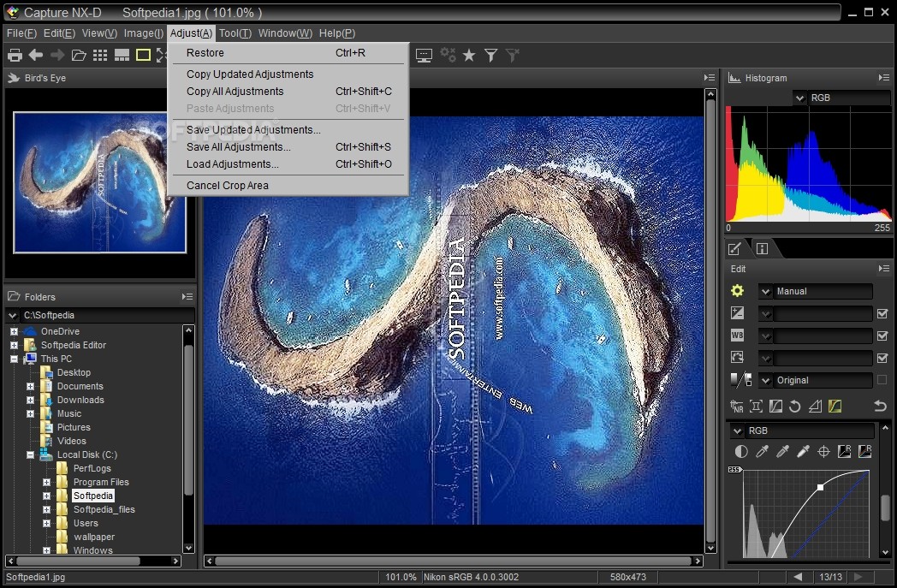Select the Users folder in tree
897x588 pixels.
click(86, 523)
